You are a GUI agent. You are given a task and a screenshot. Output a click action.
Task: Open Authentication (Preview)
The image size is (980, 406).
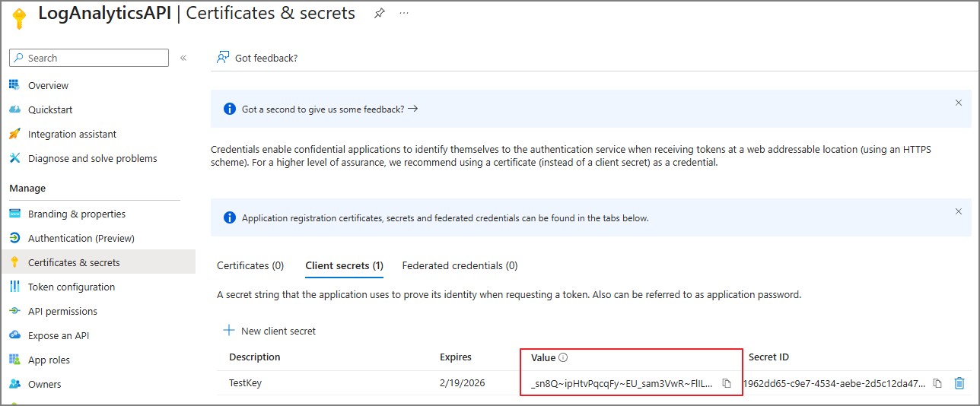point(81,238)
